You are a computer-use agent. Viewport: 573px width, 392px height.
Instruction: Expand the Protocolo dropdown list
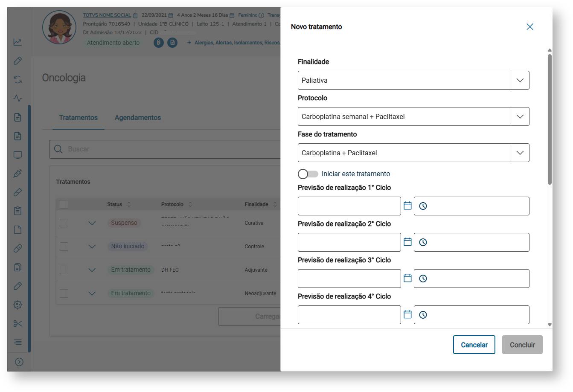pyautogui.click(x=520, y=116)
